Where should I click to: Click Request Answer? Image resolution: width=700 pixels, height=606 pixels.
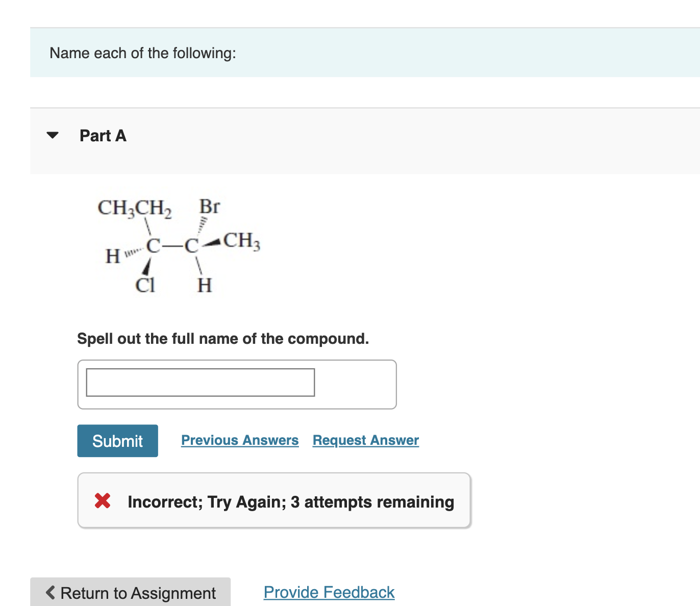point(365,440)
